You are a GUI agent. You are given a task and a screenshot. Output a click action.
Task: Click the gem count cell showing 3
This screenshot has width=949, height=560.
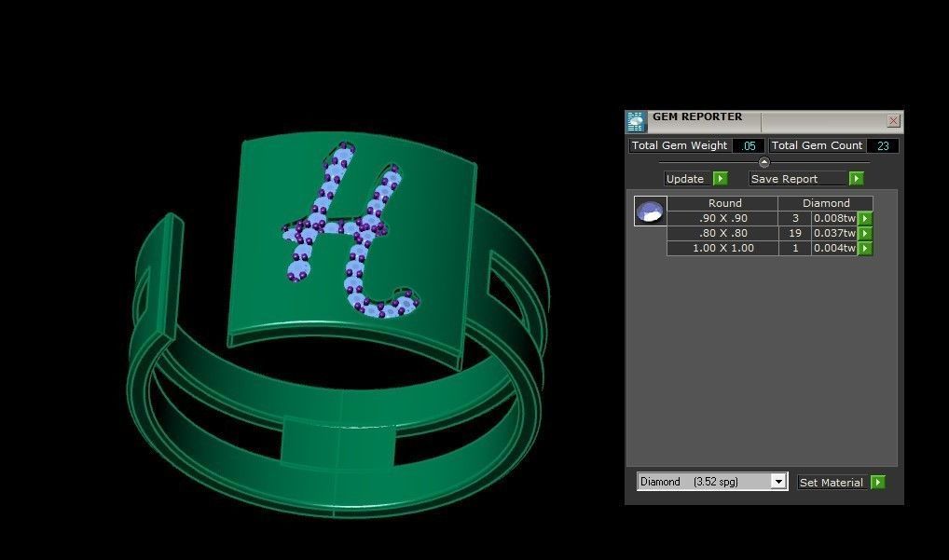click(794, 218)
